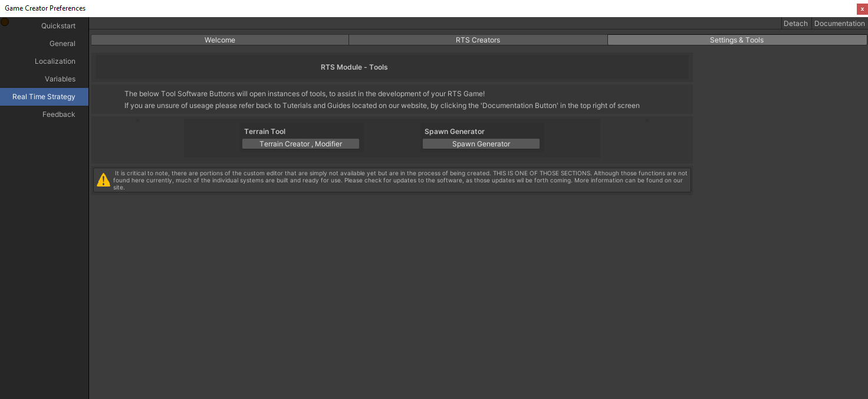Viewport: 868px width, 399px height.
Task: Click the Game Creator Preferences title text
Action: point(45,8)
